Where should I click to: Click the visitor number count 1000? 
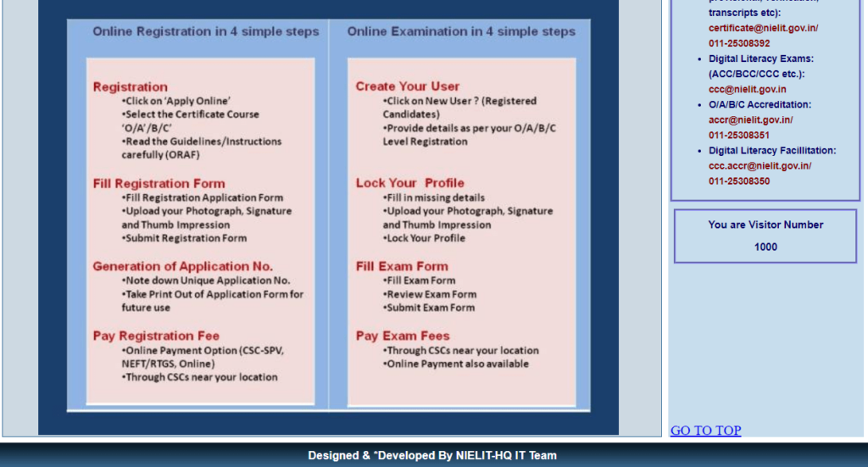coord(765,247)
